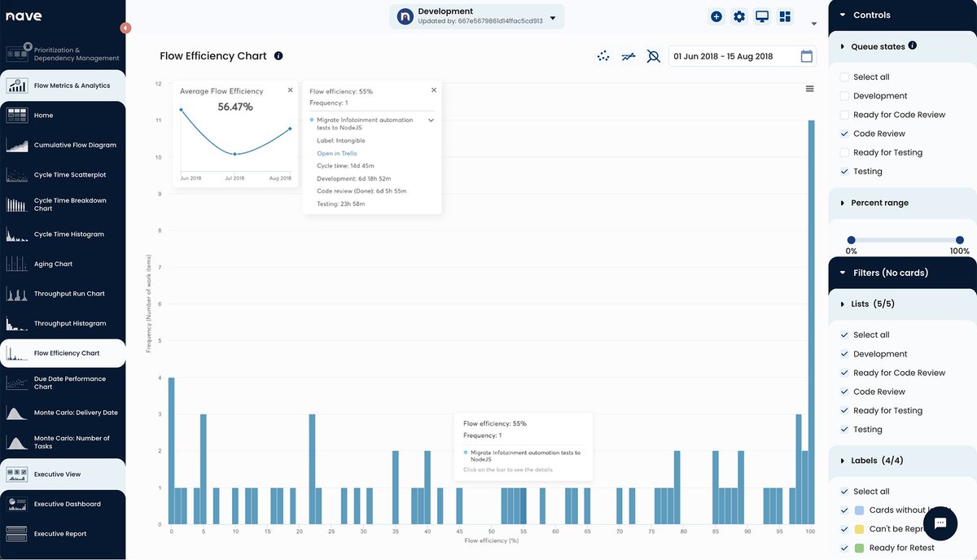Screen dimensions: 977x560
Task: Uncheck Testing under Queue states
Action: [844, 171]
